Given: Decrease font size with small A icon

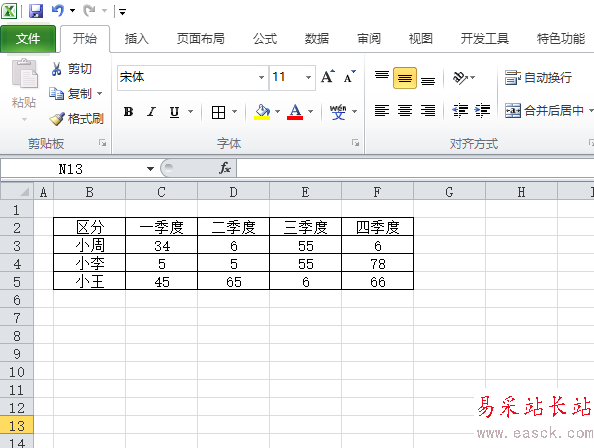Looking at the screenshot, I should point(349,77).
